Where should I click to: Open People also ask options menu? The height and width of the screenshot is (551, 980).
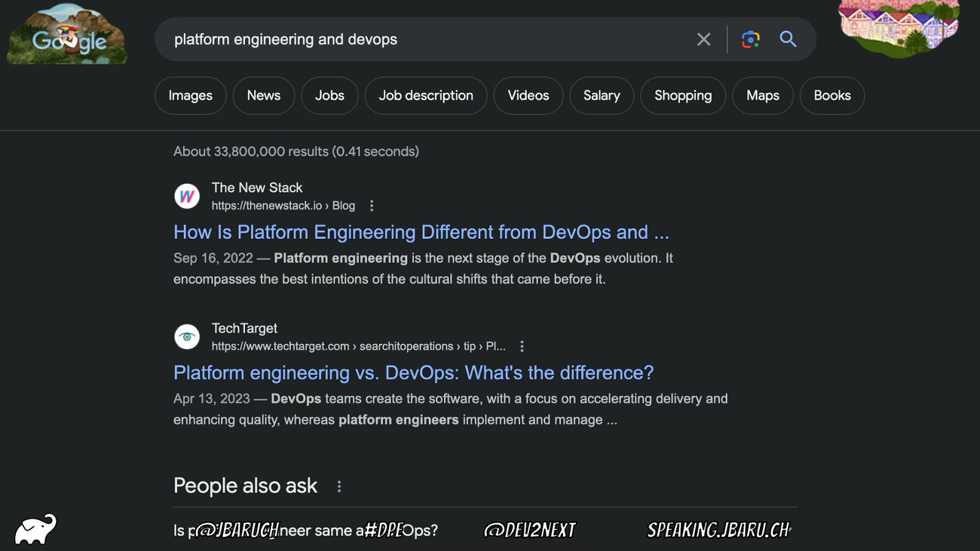point(339,487)
